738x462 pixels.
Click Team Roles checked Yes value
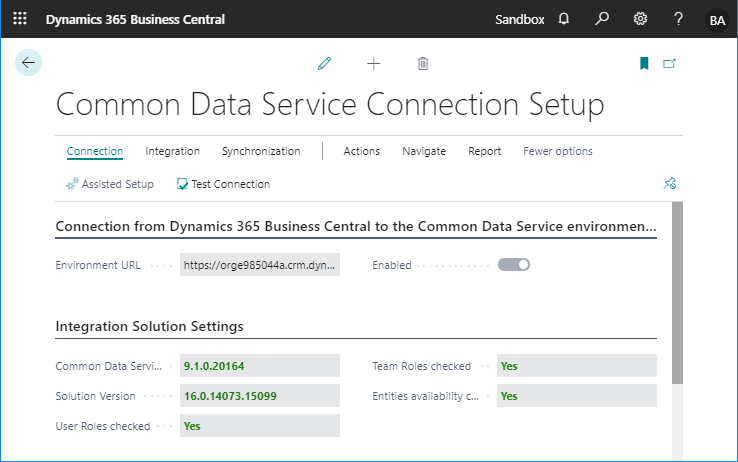point(577,366)
